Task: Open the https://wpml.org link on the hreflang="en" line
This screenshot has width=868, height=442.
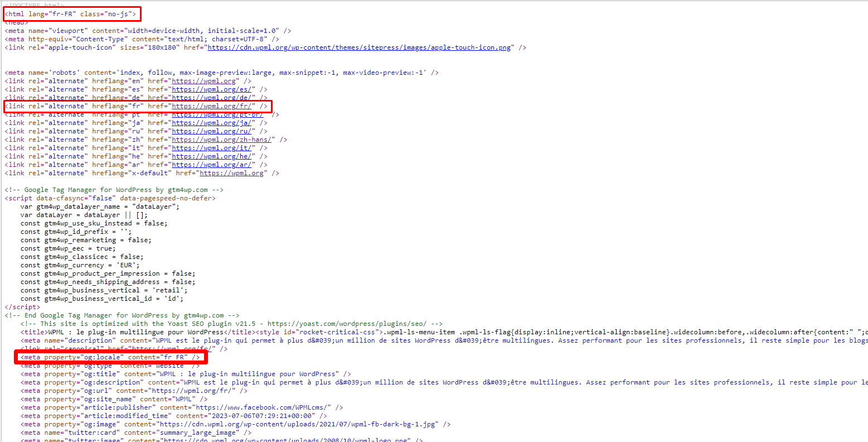Action: tap(203, 81)
